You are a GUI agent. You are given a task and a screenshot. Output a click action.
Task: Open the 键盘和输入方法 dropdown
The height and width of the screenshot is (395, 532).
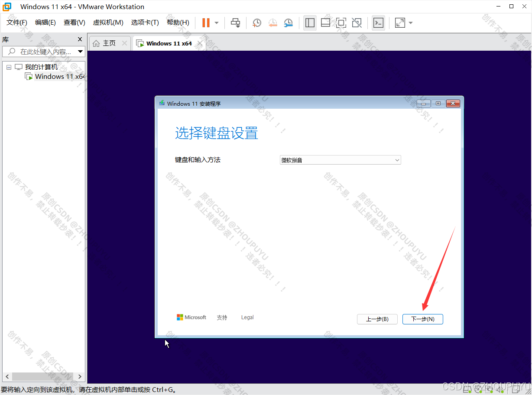[x=341, y=160]
